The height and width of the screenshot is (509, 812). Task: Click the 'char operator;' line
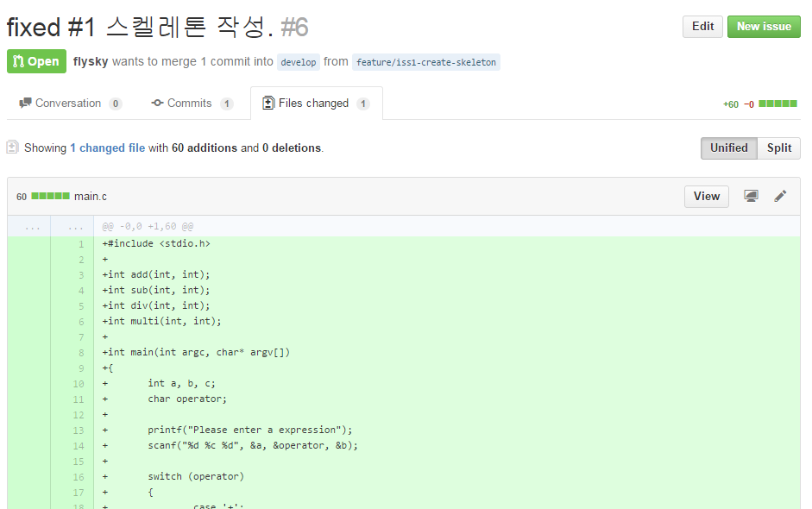pyautogui.click(x=187, y=399)
